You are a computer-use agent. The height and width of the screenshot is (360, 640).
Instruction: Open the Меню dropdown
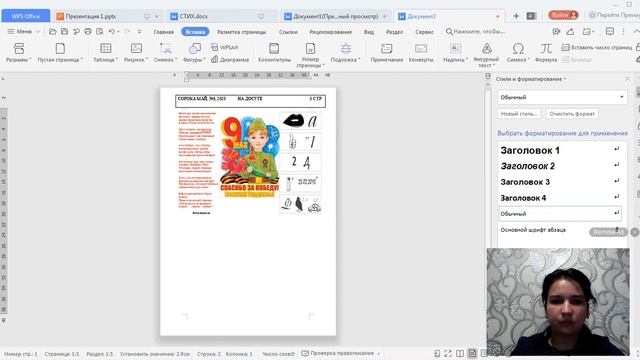(24, 31)
